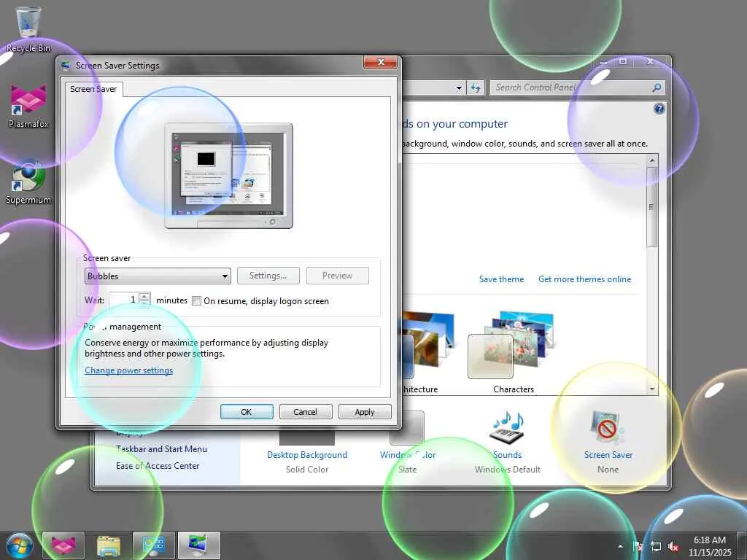Click the Windows Start orb

(x=19, y=545)
